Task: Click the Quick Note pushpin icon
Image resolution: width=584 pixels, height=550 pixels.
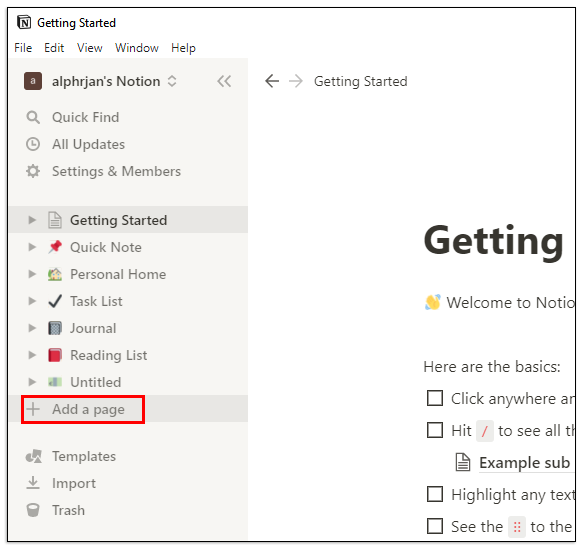Action: click(x=55, y=247)
